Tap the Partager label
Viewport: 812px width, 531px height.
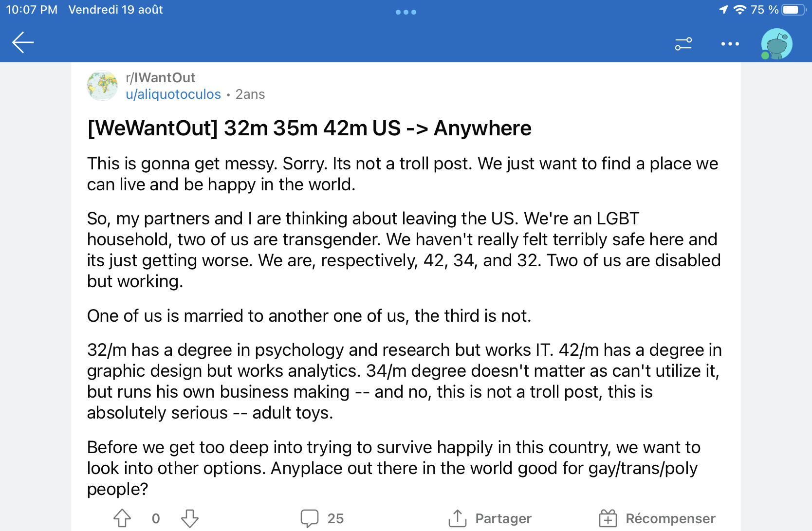(x=503, y=518)
